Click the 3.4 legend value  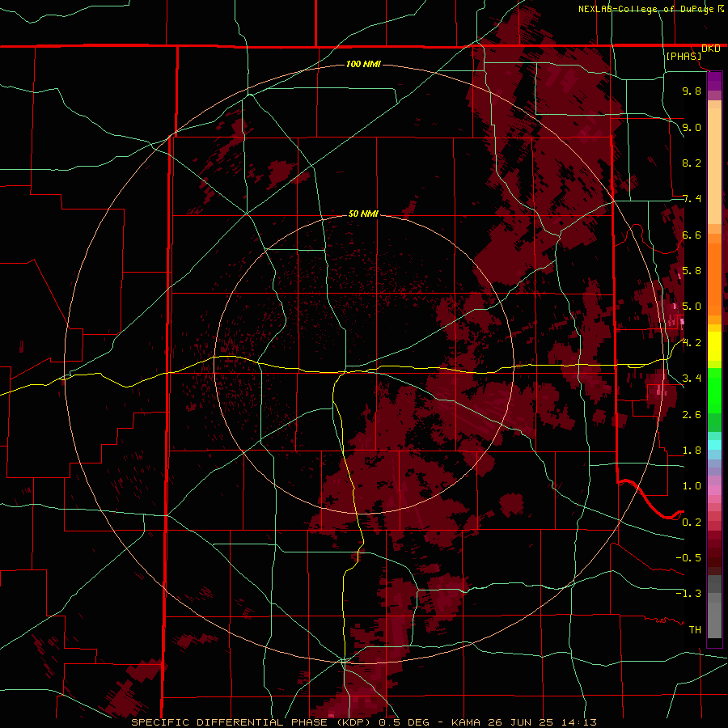692,379
